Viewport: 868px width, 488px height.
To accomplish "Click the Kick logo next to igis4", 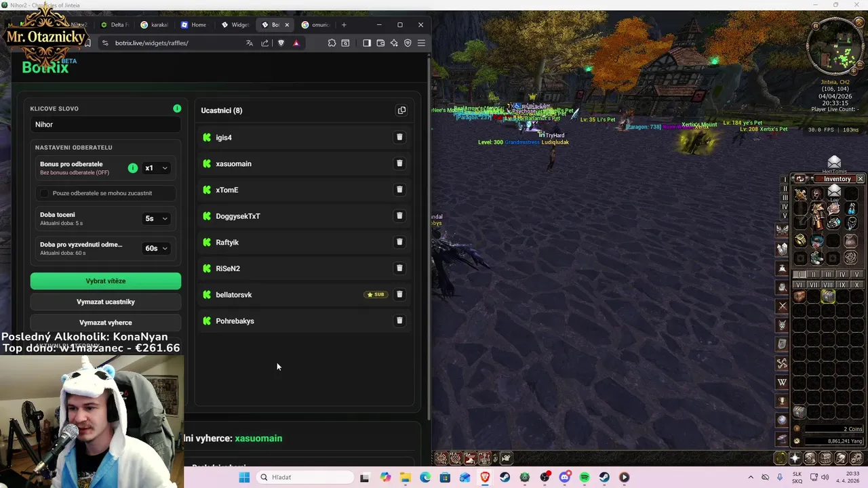I will pyautogui.click(x=207, y=138).
